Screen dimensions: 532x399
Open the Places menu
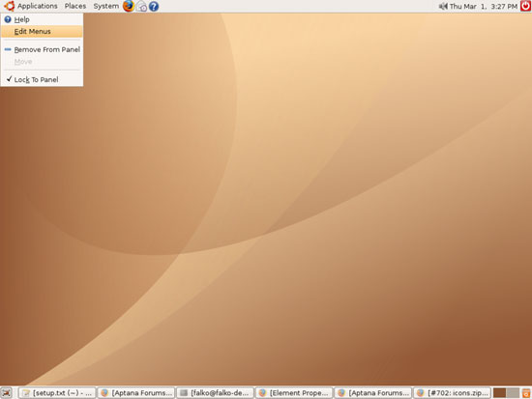pos(75,6)
